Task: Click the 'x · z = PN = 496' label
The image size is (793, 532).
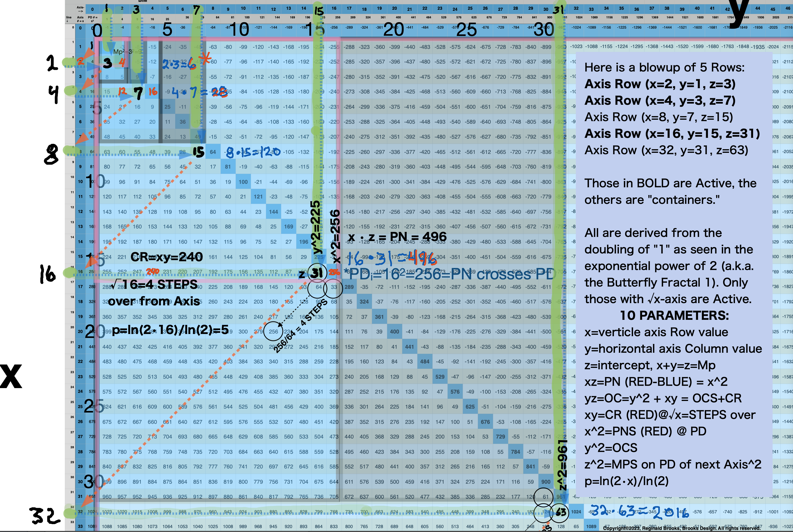Action: point(397,237)
